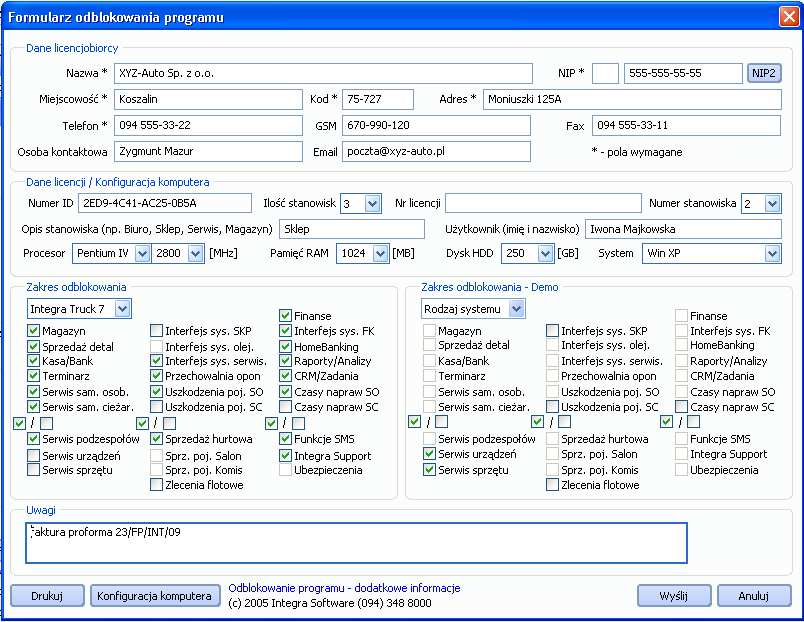Screen dimensions: 804x622
Task: Untick Terminarz in the non-Demo scope
Action: pos(33,376)
